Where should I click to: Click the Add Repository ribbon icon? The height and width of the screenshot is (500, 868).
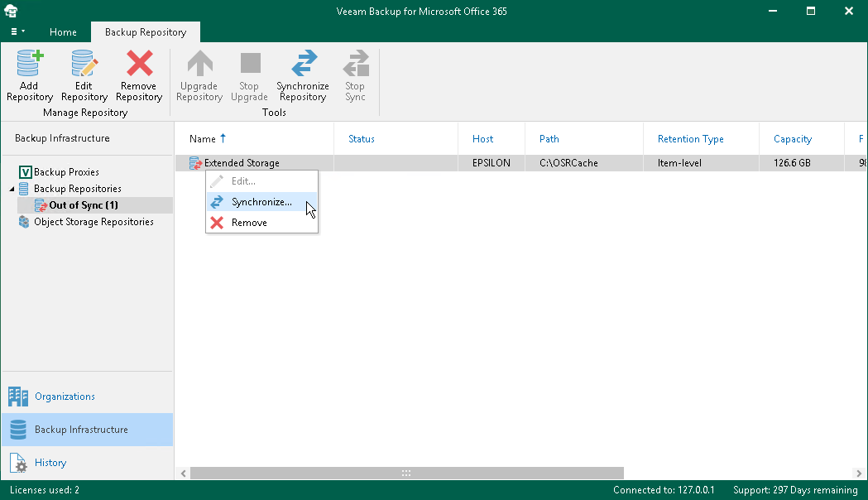[x=29, y=63]
